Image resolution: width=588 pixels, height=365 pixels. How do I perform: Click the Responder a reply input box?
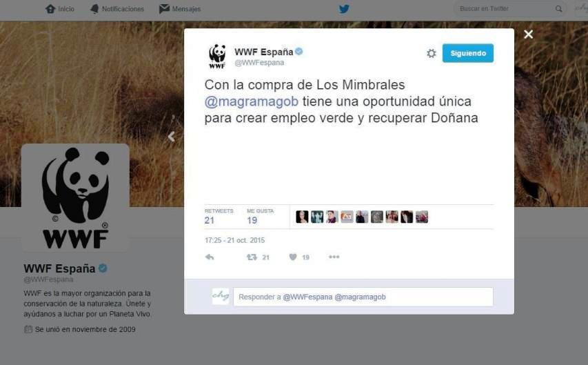[363, 297]
